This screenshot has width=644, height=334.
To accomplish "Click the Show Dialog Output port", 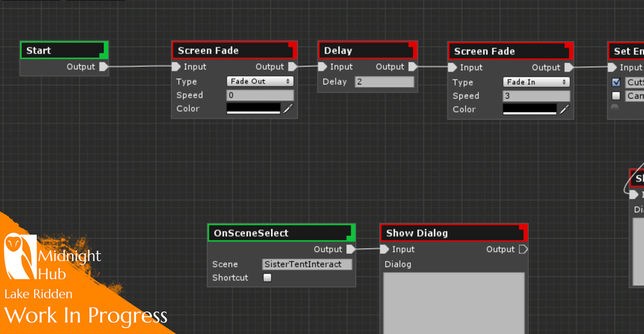I will pyautogui.click(x=523, y=250).
